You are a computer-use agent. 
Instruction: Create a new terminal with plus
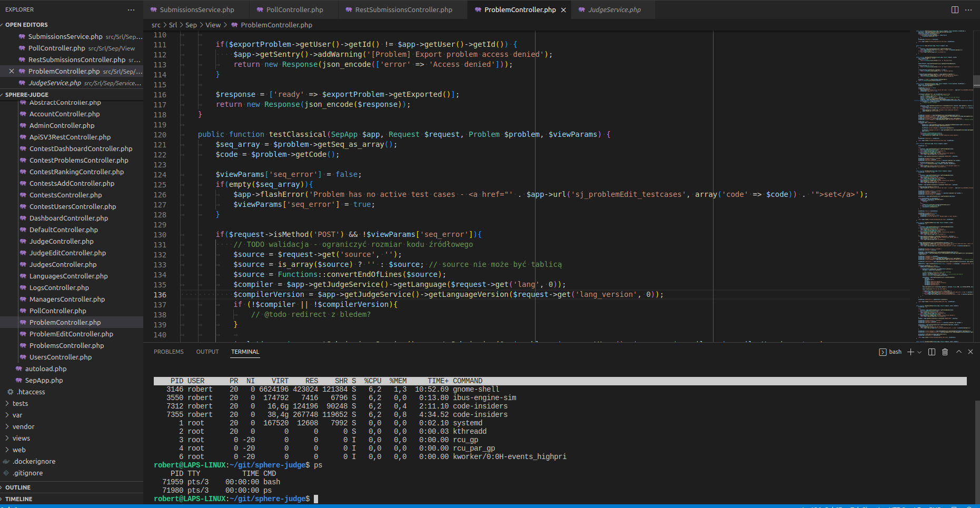click(910, 352)
